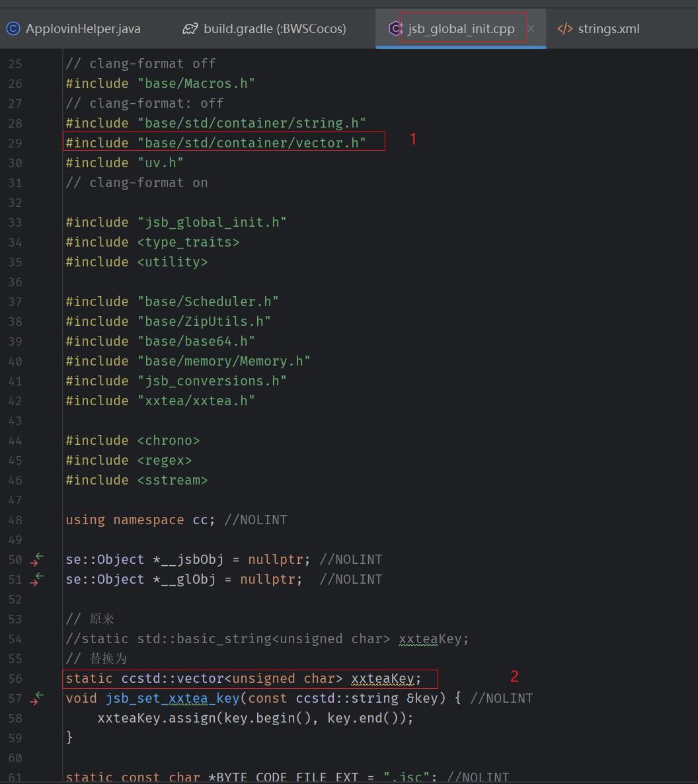Click the jsb_set_xxtea_key function name

[x=173, y=699]
